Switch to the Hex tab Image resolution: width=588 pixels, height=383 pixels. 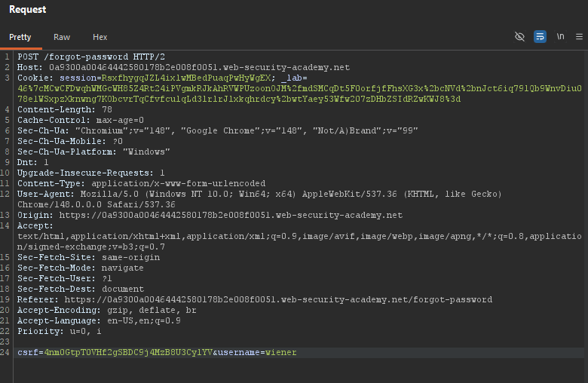(100, 37)
